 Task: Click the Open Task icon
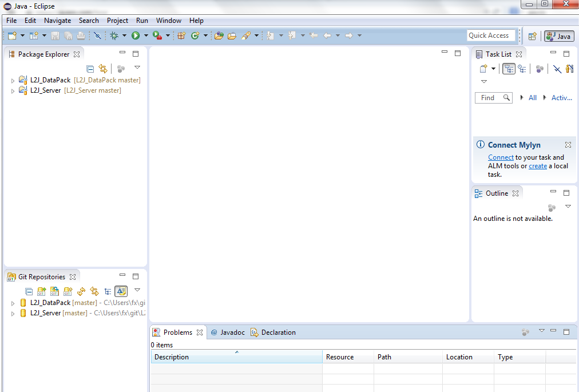tap(232, 35)
